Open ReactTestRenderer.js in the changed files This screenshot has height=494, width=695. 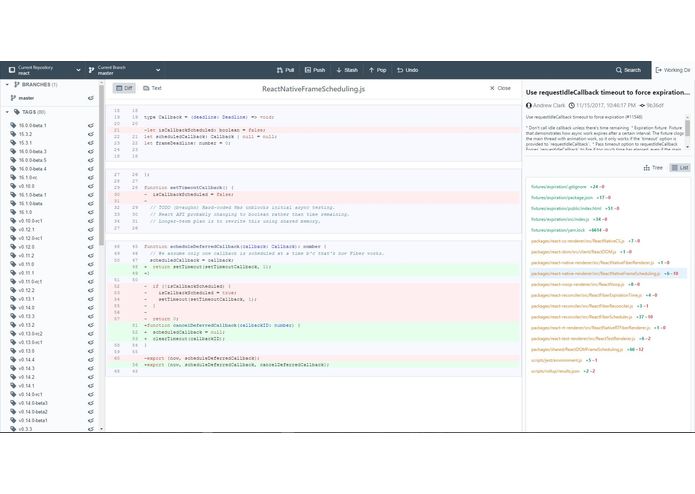tap(583, 338)
